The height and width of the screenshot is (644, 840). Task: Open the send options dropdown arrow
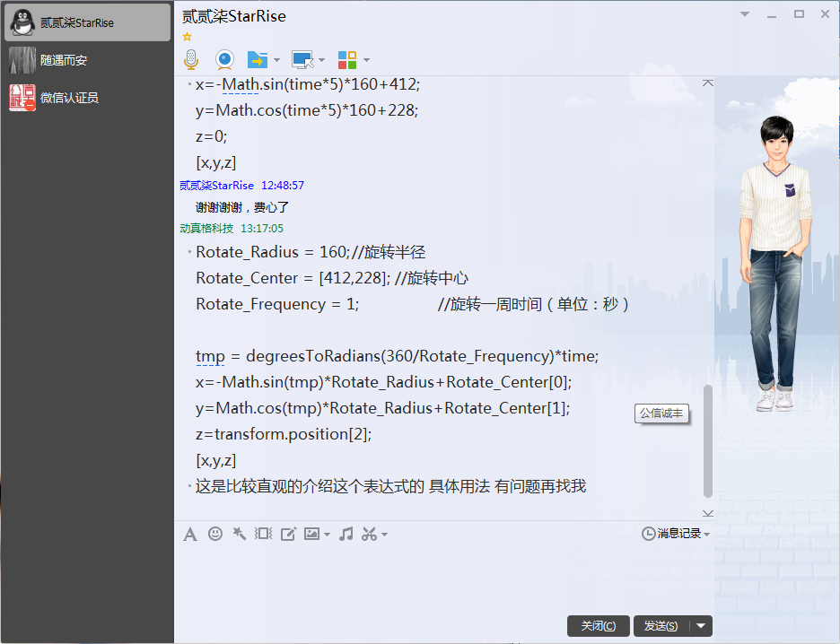tap(701, 626)
